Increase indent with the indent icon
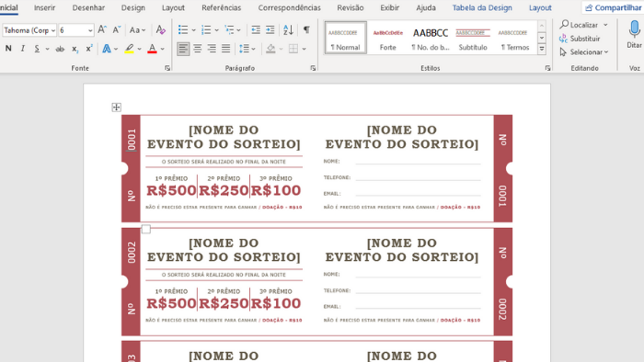The width and height of the screenshot is (644, 362). 270,30
